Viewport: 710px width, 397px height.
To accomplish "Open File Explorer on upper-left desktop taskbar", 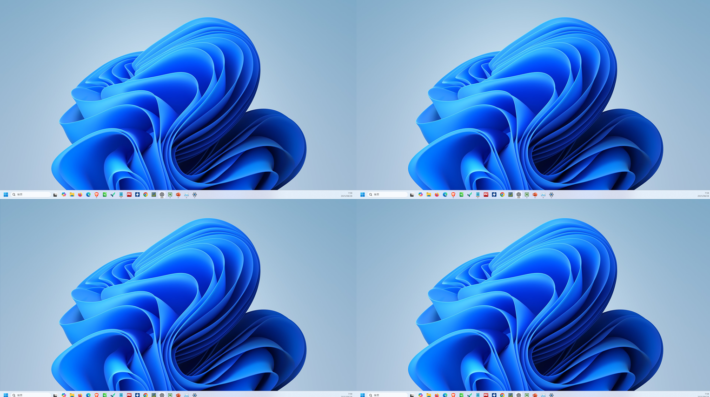I will pyautogui.click(x=72, y=195).
